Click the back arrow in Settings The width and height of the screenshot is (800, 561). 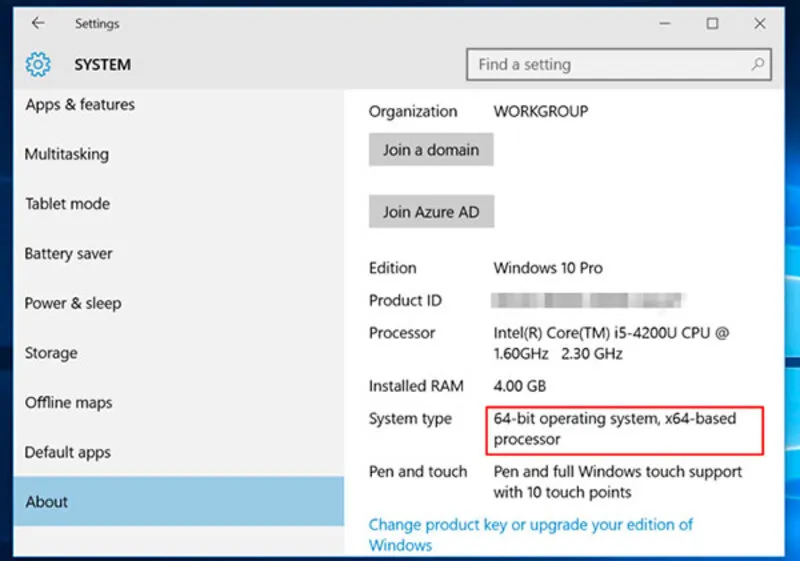pyautogui.click(x=38, y=23)
